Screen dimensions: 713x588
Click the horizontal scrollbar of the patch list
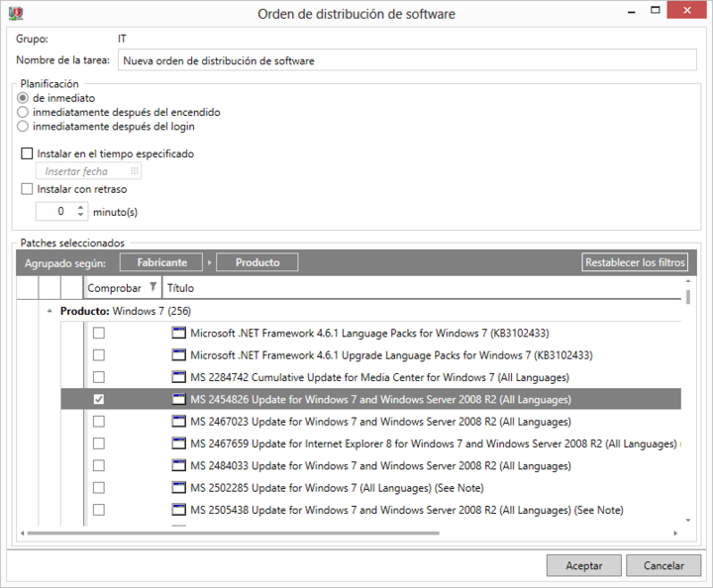click(x=233, y=533)
